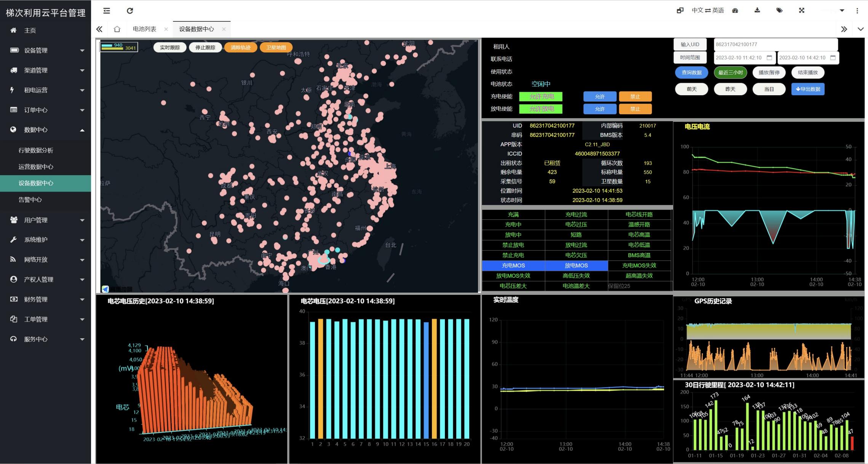Click 停止跟踪 button on map
Viewport: 868px width, 464px height.
point(205,47)
